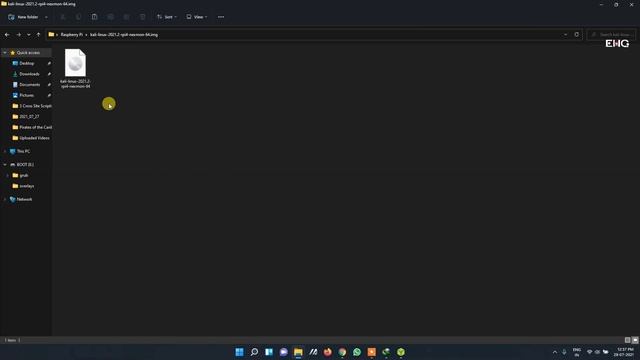
Task: Open the Pirates of the Carib folder
Action: click(x=32, y=127)
